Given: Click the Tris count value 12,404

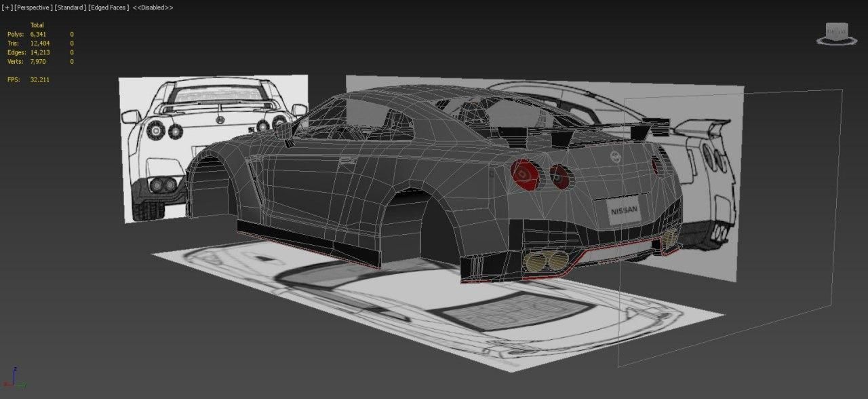Looking at the screenshot, I should 41,43.
